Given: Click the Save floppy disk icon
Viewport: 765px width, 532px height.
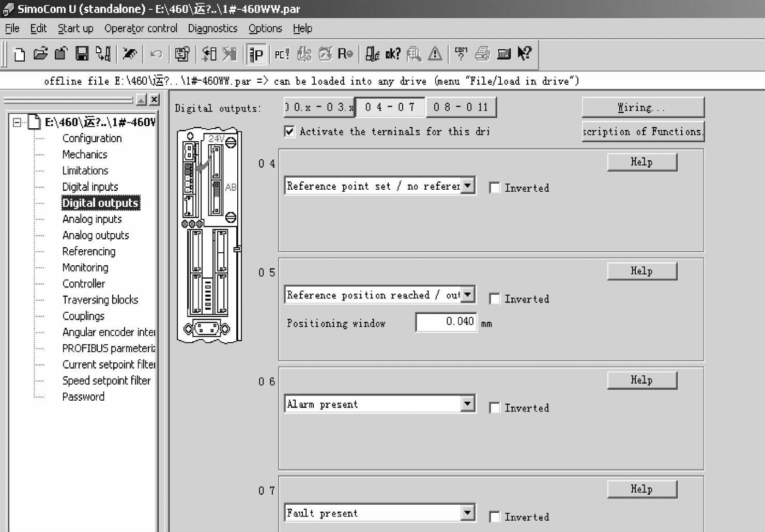Looking at the screenshot, I should pos(82,54).
